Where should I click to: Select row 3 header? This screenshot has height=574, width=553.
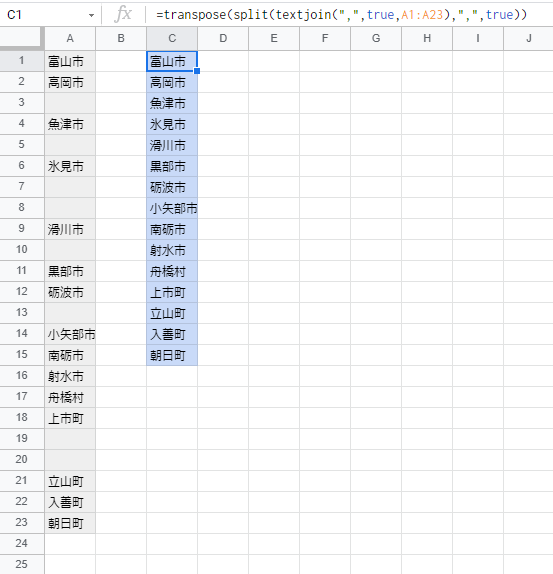[22, 103]
